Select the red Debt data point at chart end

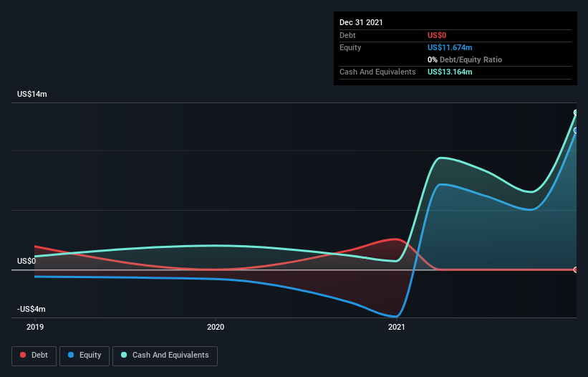(x=576, y=269)
